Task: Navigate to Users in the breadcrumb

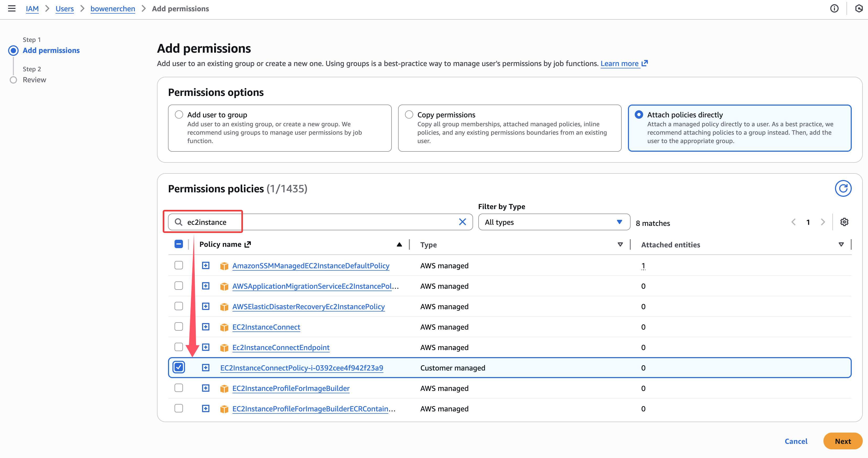Action: click(x=64, y=9)
